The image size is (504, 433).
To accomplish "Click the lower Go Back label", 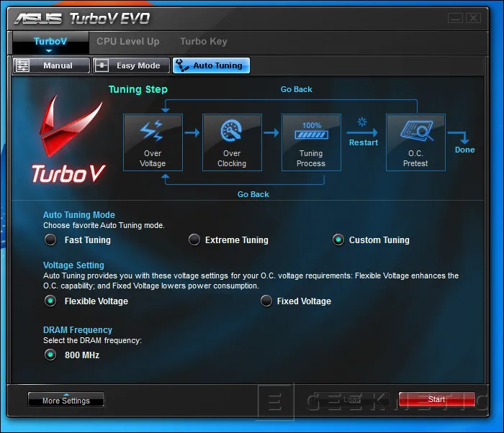I will pyautogui.click(x=253, y=194).
